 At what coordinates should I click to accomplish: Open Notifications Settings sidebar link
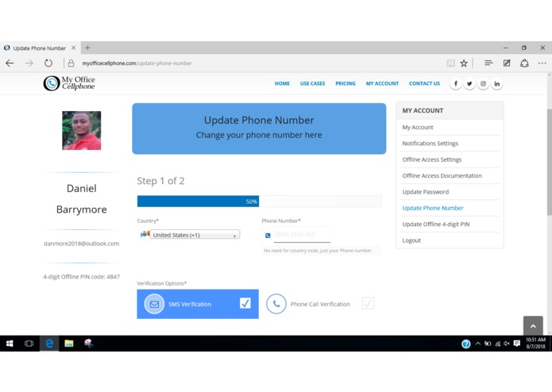click(430, 144)
